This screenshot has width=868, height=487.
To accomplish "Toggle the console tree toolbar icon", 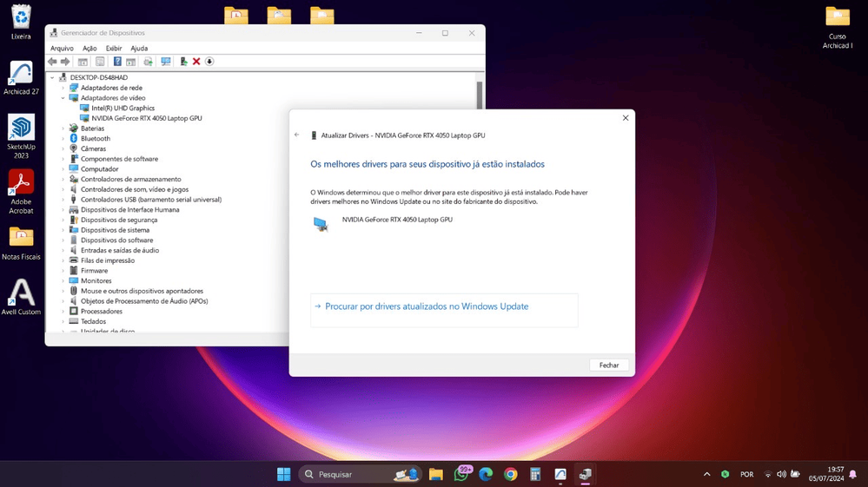I will (83, 62).
